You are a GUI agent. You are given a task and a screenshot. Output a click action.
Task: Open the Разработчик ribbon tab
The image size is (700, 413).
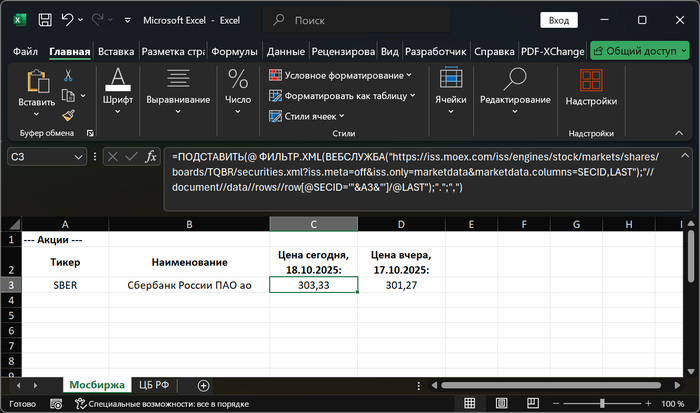tap(436, 52)
